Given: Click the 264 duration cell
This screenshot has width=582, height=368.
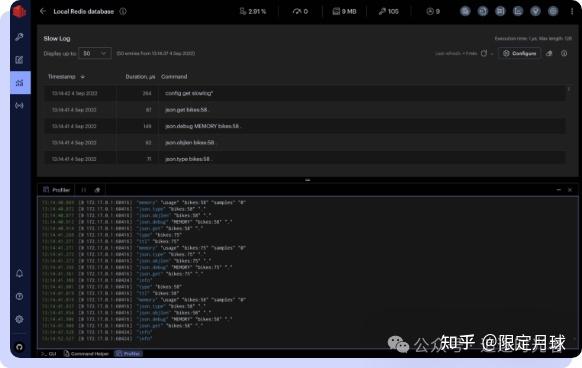Looking at the screenshot, I should click(x=147, y=93).
